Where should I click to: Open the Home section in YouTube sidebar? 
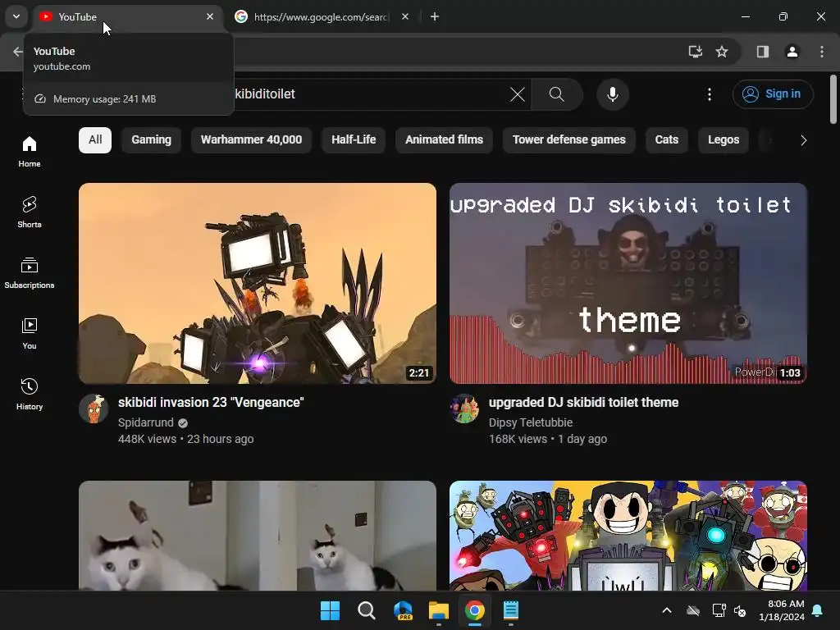click(x=29, y=152)
